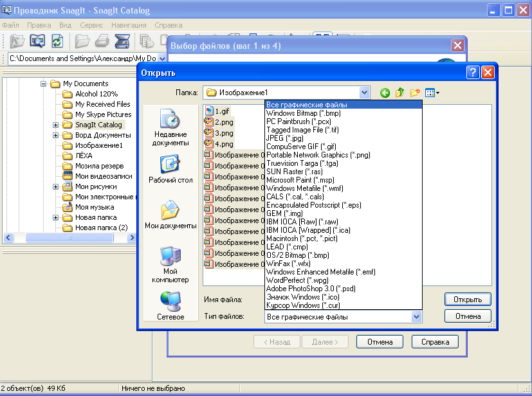
Task: Expand the SnagIt Catalog tree node
Action: coord(55,125)
